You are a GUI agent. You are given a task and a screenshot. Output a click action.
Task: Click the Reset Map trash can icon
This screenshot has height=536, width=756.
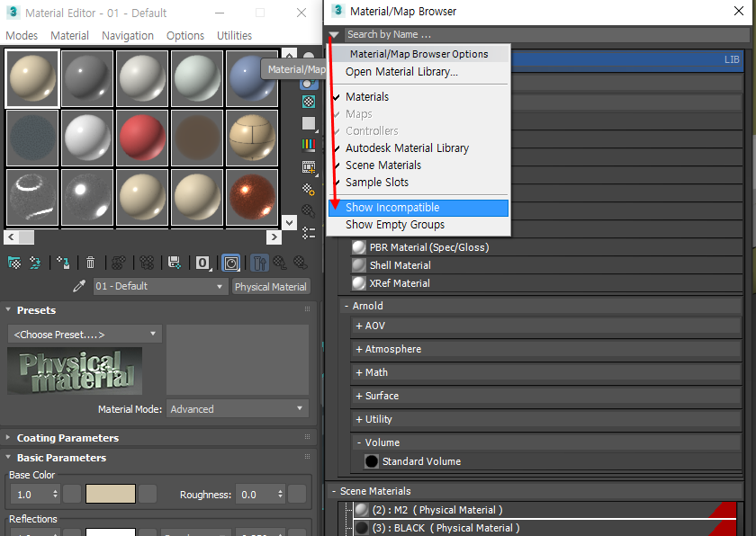tap(91, 263)
